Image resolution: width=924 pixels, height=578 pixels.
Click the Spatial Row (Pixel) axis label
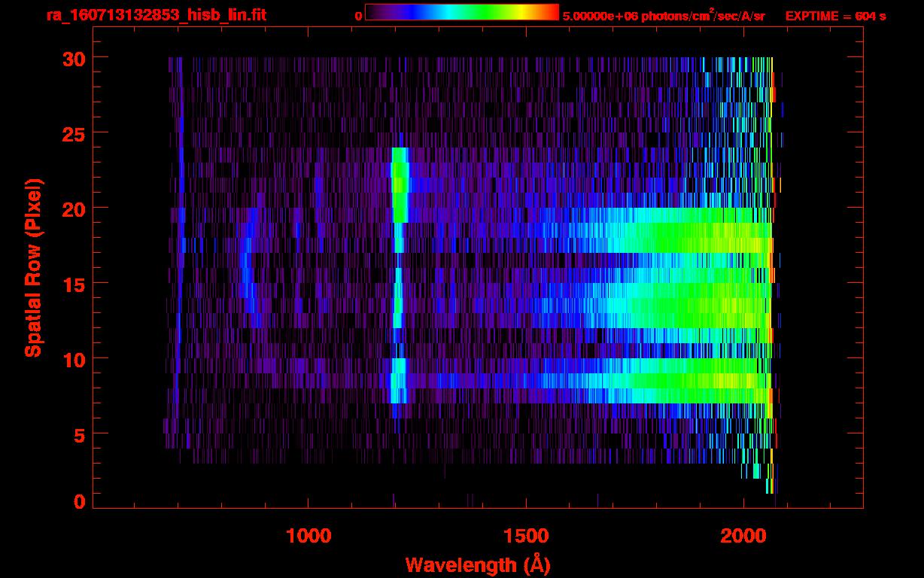coord(33,267)
